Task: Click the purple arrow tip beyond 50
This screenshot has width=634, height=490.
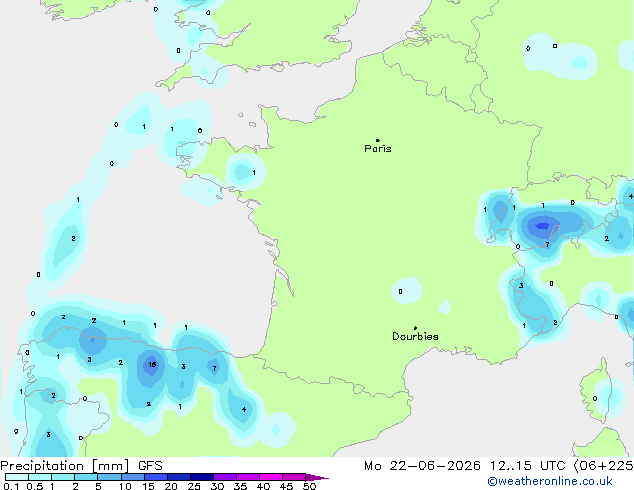Action: [x=317, y=477]
